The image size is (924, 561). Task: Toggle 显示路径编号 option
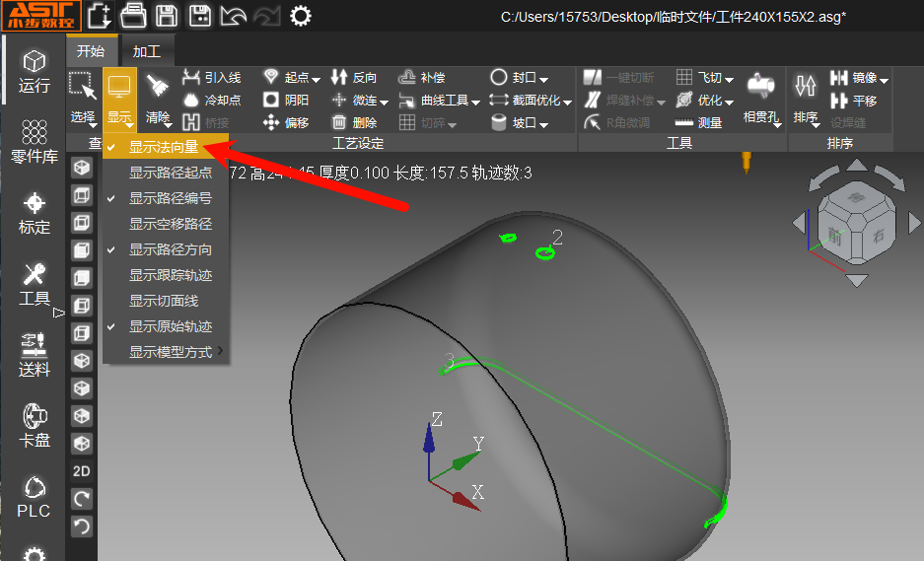tap(170, 198)
